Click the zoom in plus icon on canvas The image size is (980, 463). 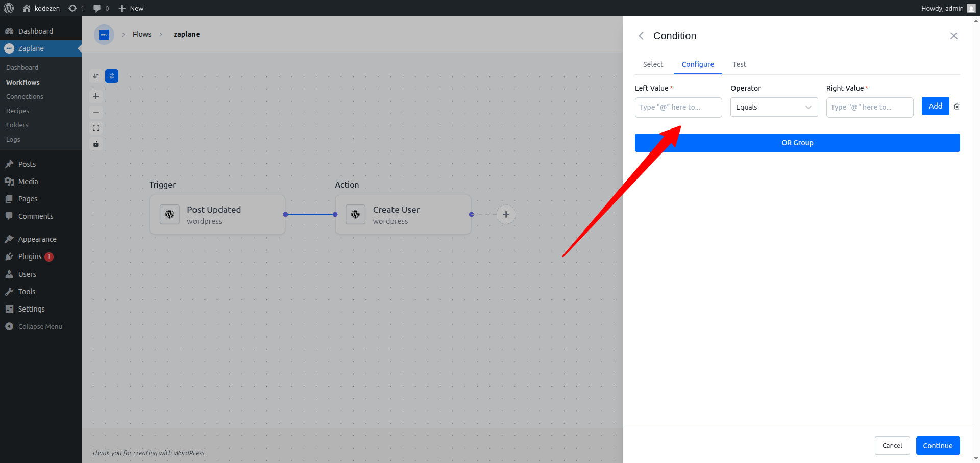pos(96,96)
